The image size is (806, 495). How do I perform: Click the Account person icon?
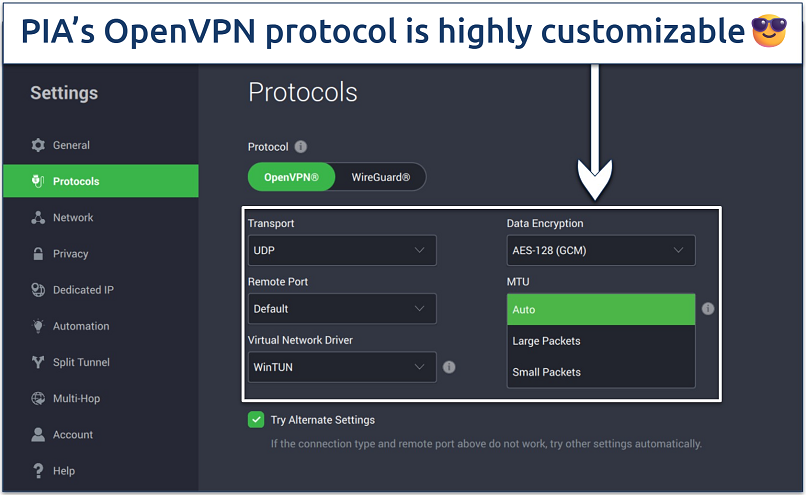click(38, 435)
